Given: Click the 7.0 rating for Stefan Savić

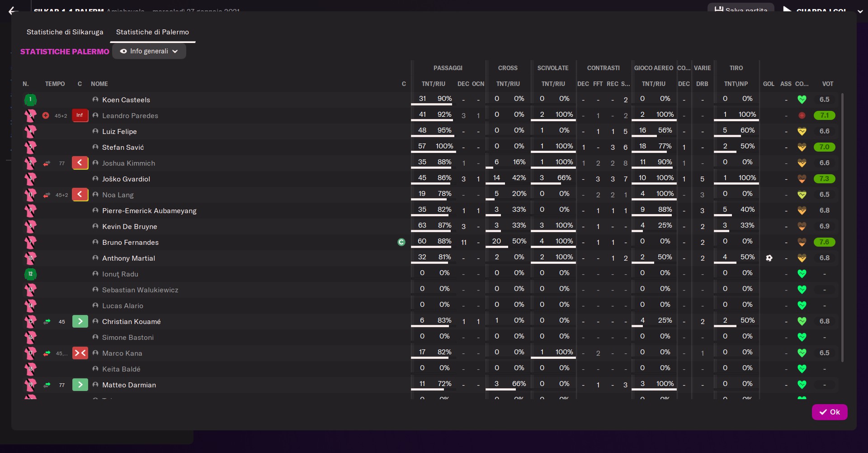Looking at the screenshot, I should tap(825, 147).
